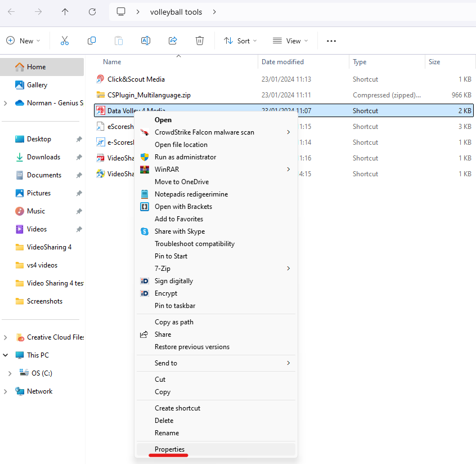The width and height of the screenshot is (476, 464).
Task: Click volleyball tools breadcrumb segment
Action: pos(176,12)
